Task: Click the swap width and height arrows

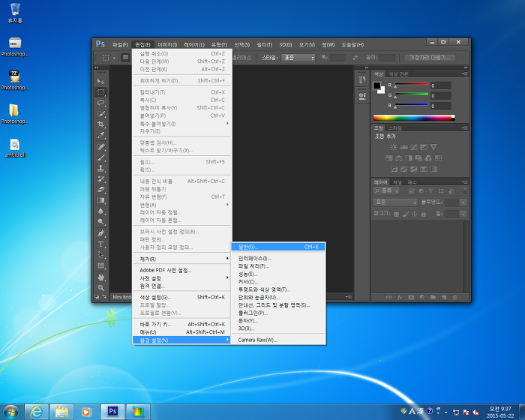Action: click(x=355, y=58)
